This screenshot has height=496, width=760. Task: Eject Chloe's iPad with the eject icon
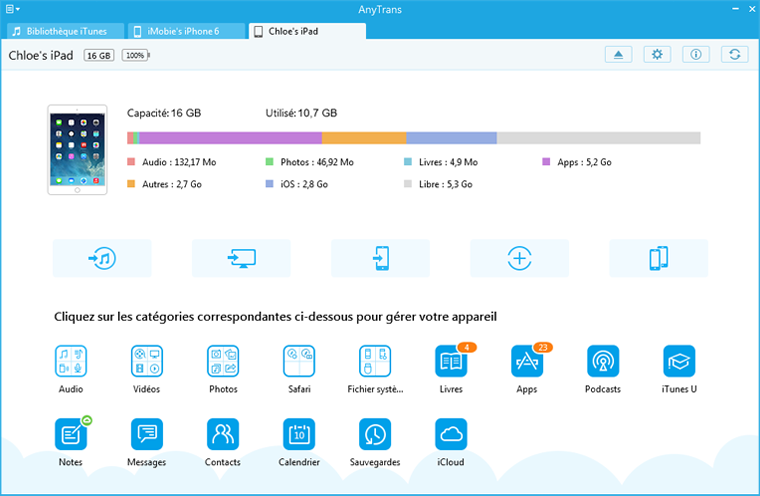point(618,54)
